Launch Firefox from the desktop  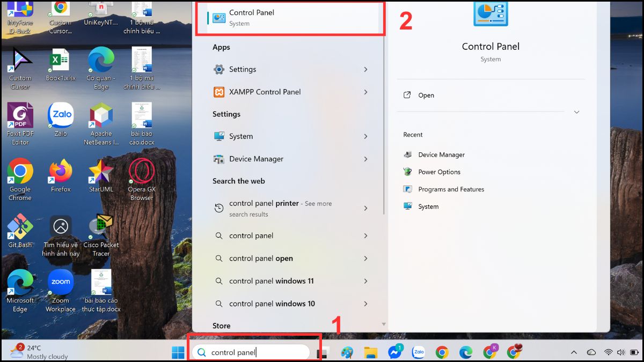[61, 175]
